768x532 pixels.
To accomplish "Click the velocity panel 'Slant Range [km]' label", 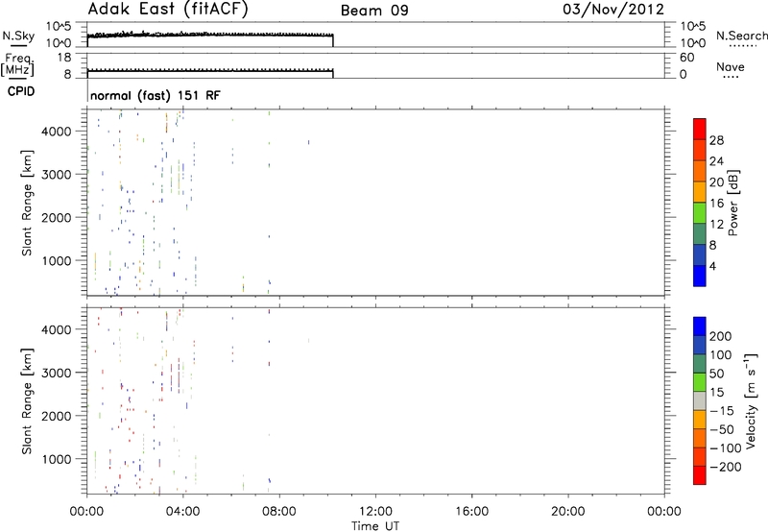I will pos(27,401).
